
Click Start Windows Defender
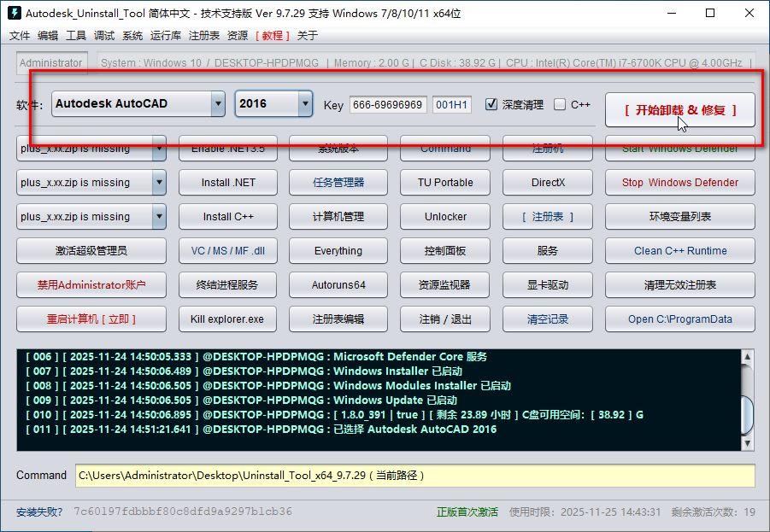click(x=680, y=149)
